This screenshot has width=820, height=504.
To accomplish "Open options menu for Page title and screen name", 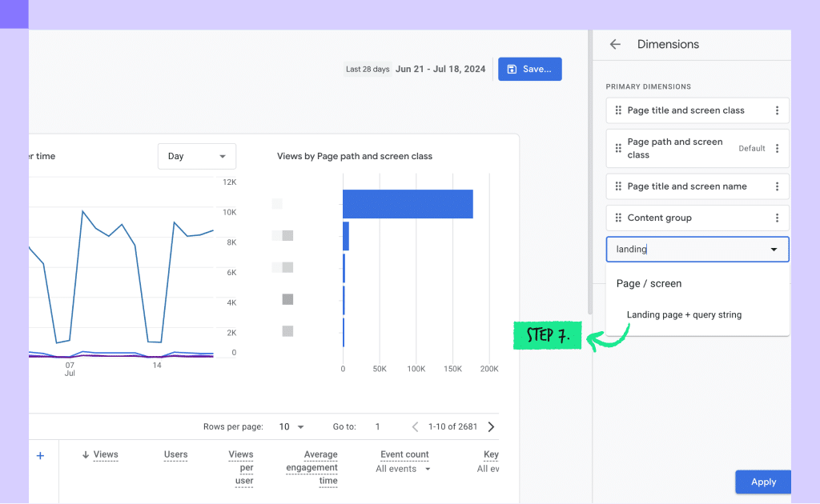I will (x=777, y=186).
